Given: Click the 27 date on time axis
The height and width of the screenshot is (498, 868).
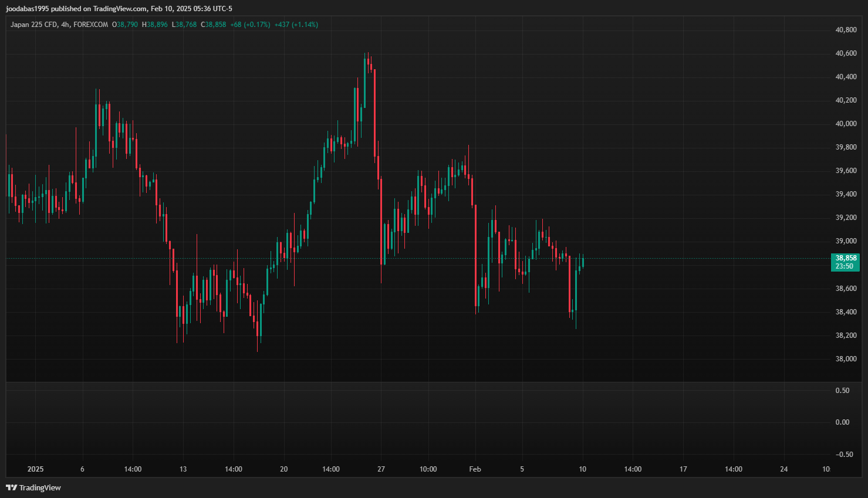Looking at the screenshot, I should click(381, 469).
